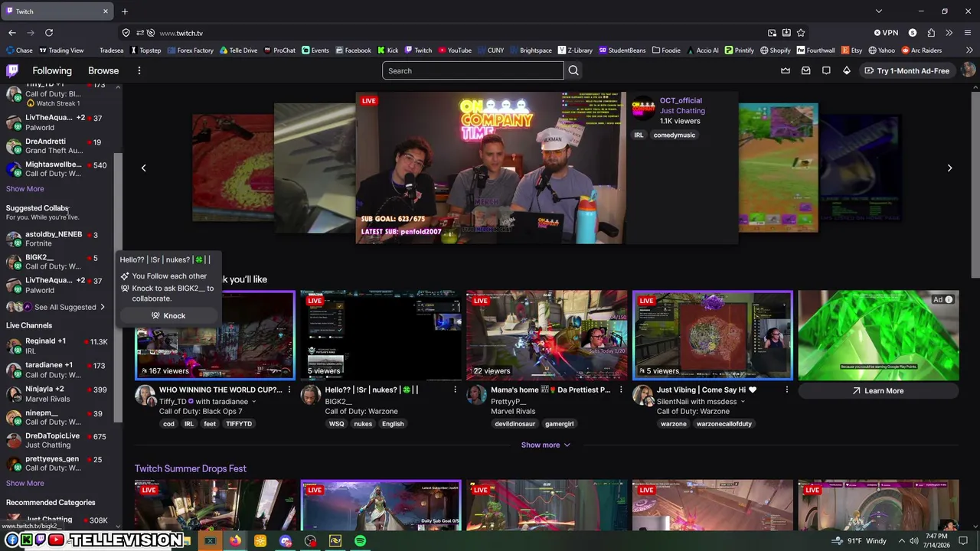This screenshot has height=551, width=980.
Task: Click the Knock button in popup
Action: pyautogui.click(x=168, y=316)
